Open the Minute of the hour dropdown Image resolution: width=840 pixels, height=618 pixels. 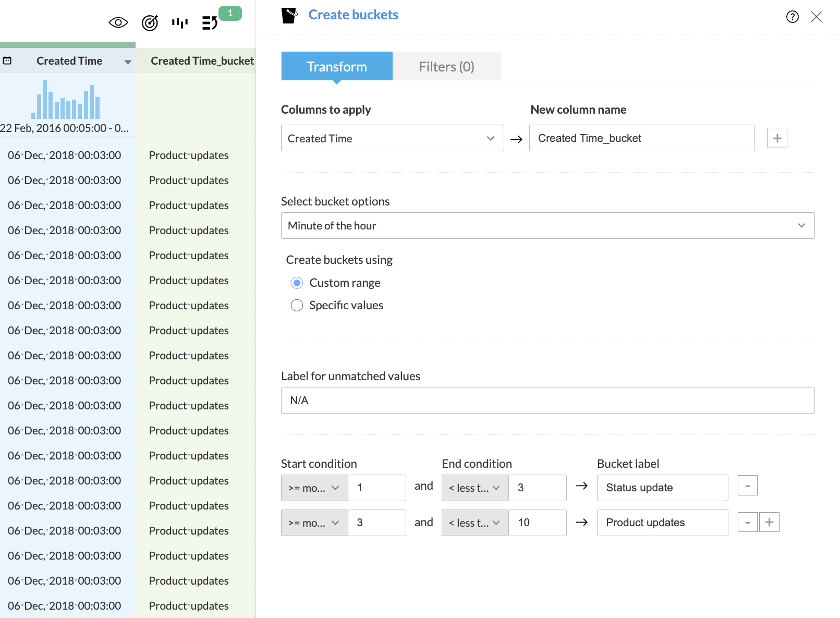[x=547, y=226]
